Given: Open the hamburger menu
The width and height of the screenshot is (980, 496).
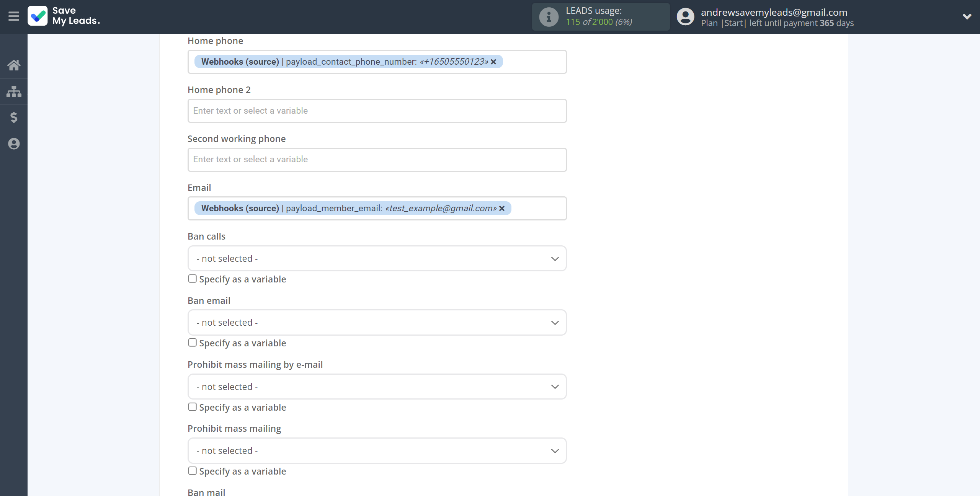Looking at the screenshot, I should (14, 16).
